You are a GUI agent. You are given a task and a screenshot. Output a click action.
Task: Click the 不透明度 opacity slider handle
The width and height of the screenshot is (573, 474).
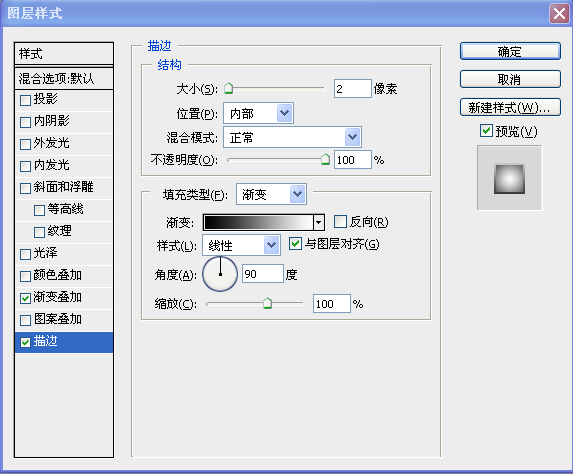325,159
